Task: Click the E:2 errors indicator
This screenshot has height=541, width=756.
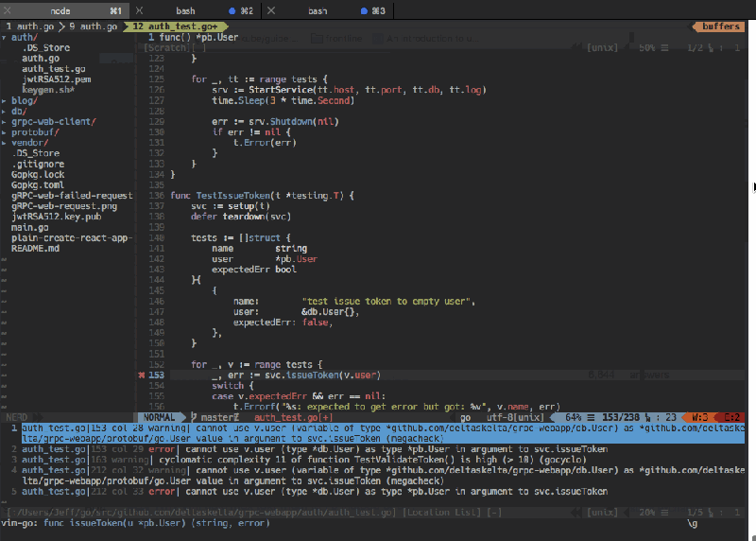Action: 731,417
